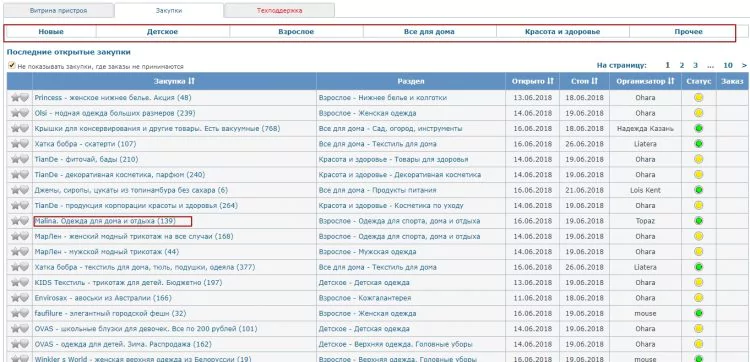Star the Olsi модная одежда purchase
Viewport: 750px width, 362px height.
click(x=15, y=113)
